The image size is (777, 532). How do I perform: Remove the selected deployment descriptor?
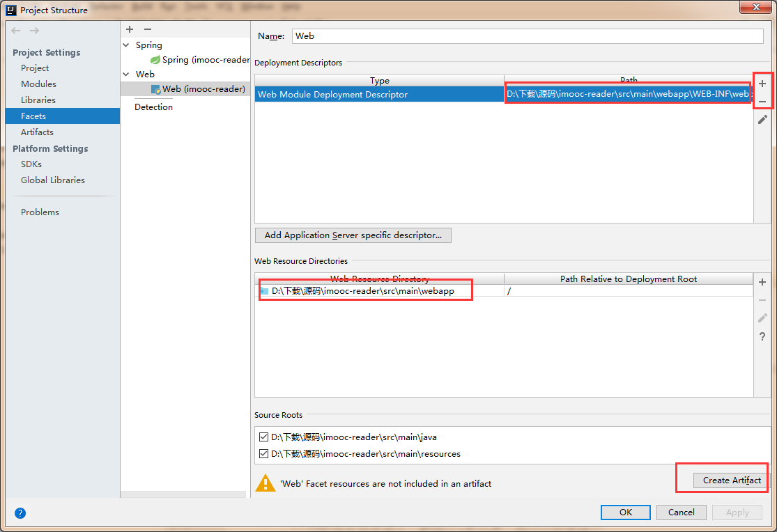click(762, 102)
